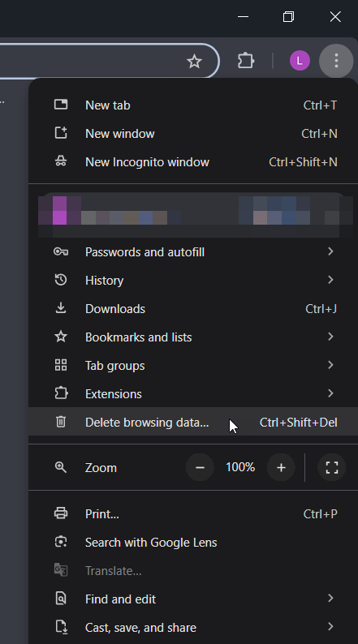Increase zoom with the plus button

pyautogui.click(x=281, y=467)
